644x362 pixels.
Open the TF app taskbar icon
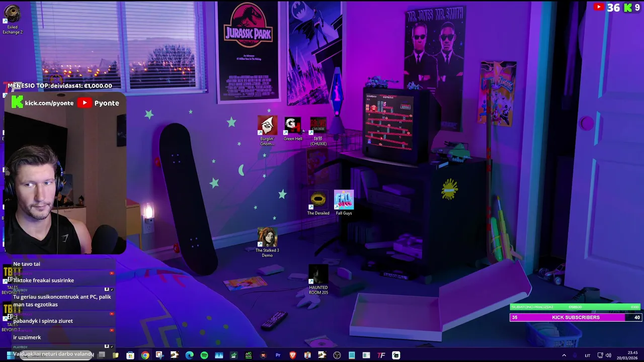point(381,355)
